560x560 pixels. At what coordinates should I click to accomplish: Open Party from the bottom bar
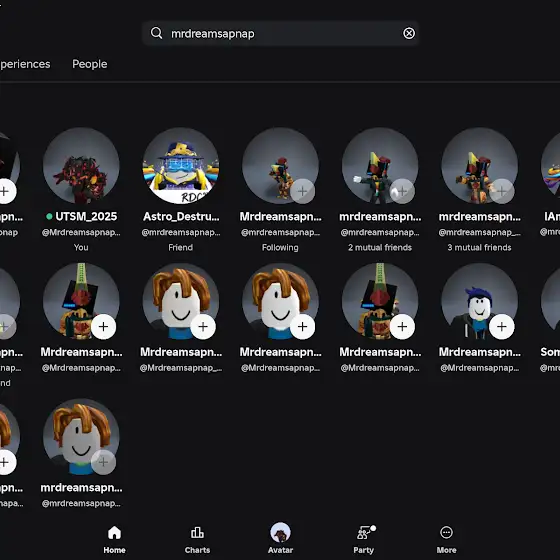click(364, 540)
